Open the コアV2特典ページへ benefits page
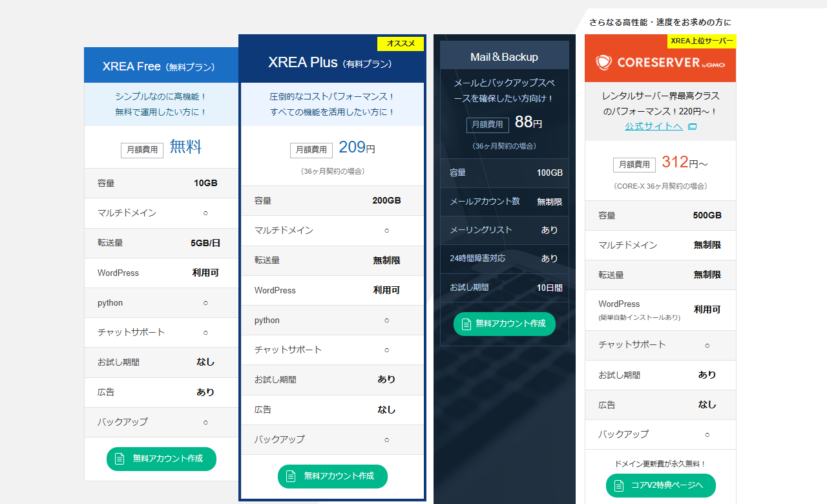Image resolution: width=827 pixels, height=504 pixels. point(660,485)
